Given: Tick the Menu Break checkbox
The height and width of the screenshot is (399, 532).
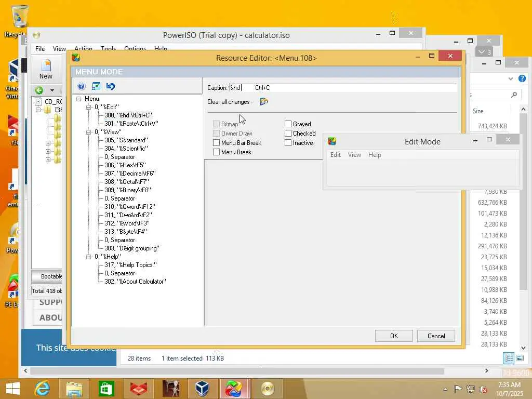Looking at the screenshot, I should click(x=216, y=152).
